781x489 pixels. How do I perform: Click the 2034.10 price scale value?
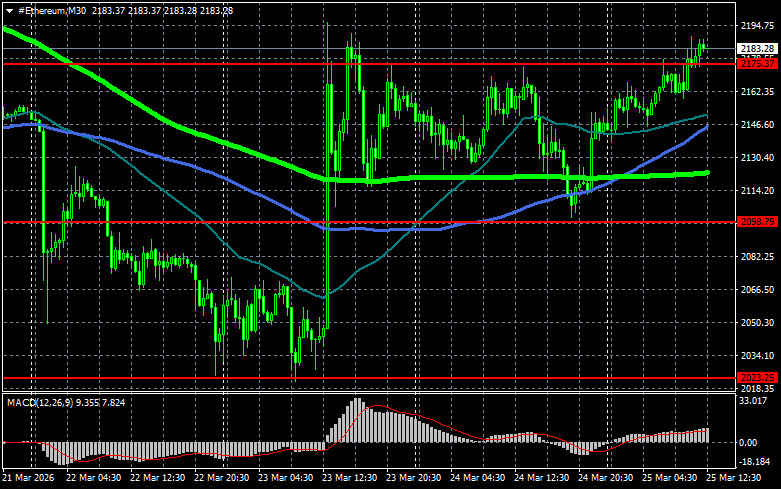coord(757,355)
